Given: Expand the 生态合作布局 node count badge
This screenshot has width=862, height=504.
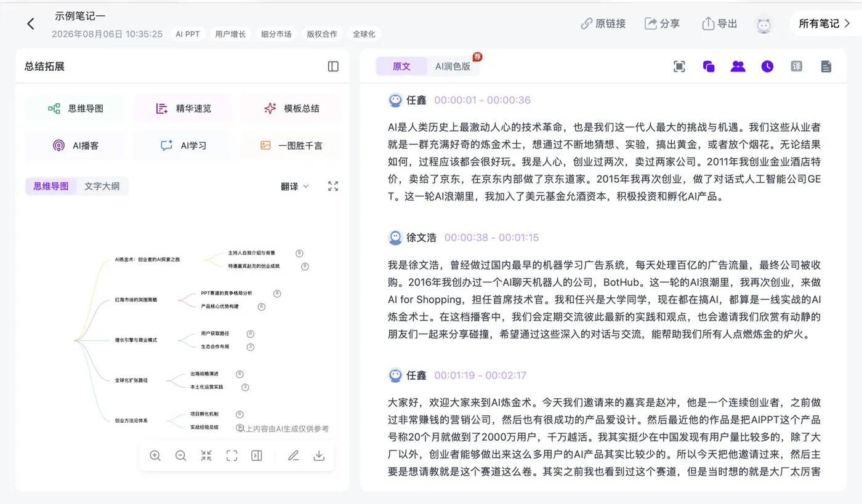Looking at the screenshot, I should coord(251,347).
